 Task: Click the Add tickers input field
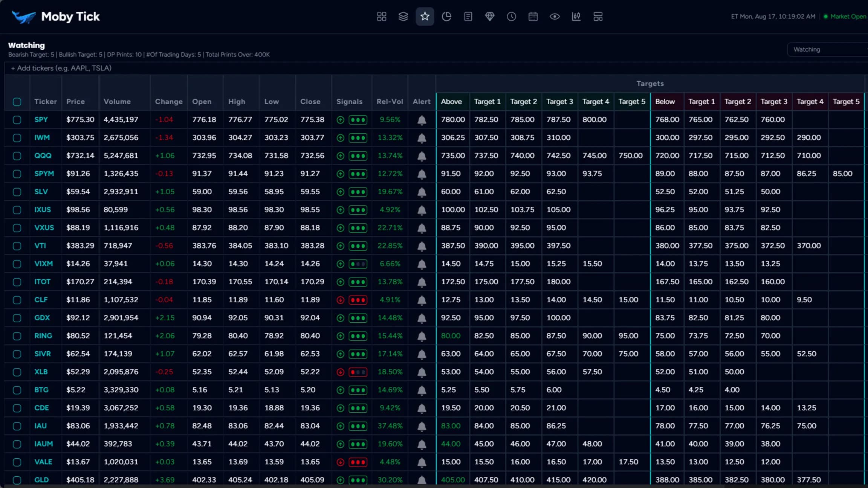(x=436, y=68)
